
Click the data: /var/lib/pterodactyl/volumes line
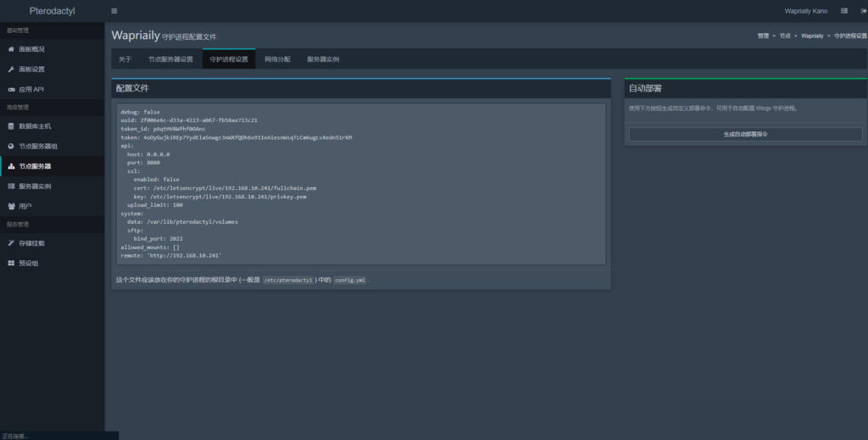[182, 222]
